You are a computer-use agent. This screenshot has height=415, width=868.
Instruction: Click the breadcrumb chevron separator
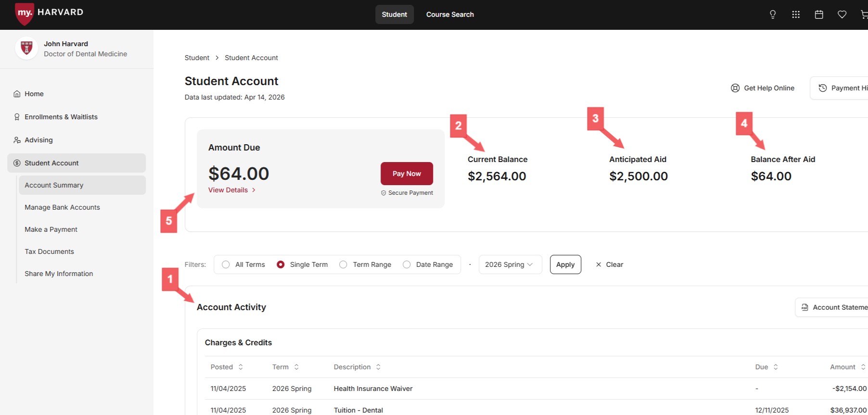[217, 58]
